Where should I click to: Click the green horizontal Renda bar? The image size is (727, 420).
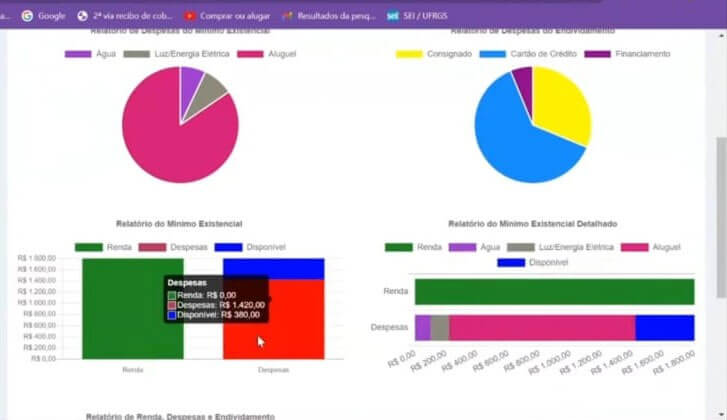555,292
